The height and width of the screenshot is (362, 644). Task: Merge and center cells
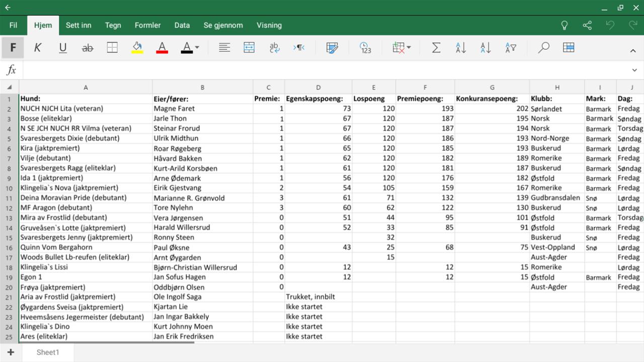249,48
